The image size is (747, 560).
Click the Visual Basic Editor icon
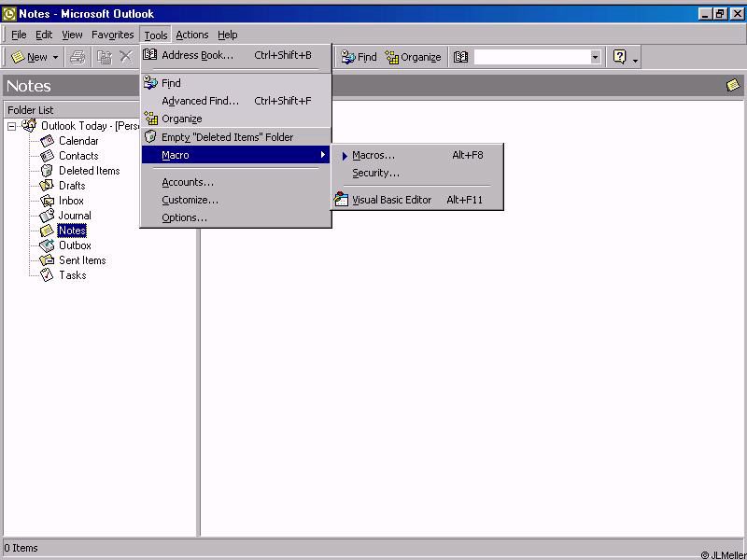(x=341, y=199)
